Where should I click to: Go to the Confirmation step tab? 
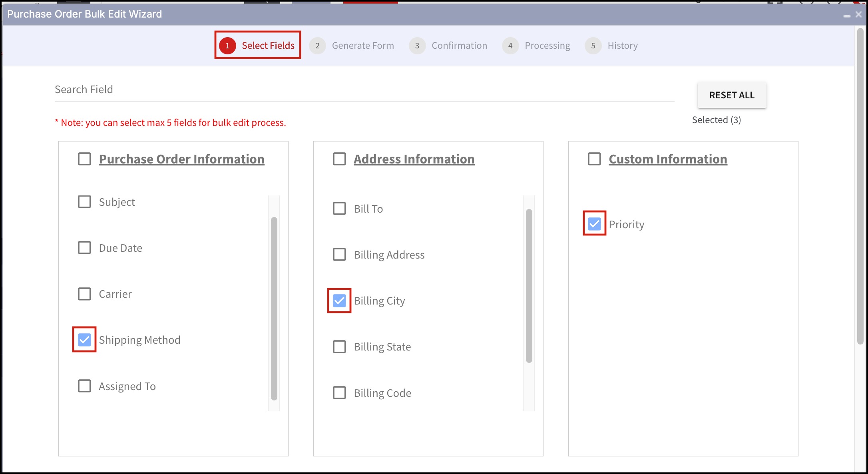tap(459, 46)
